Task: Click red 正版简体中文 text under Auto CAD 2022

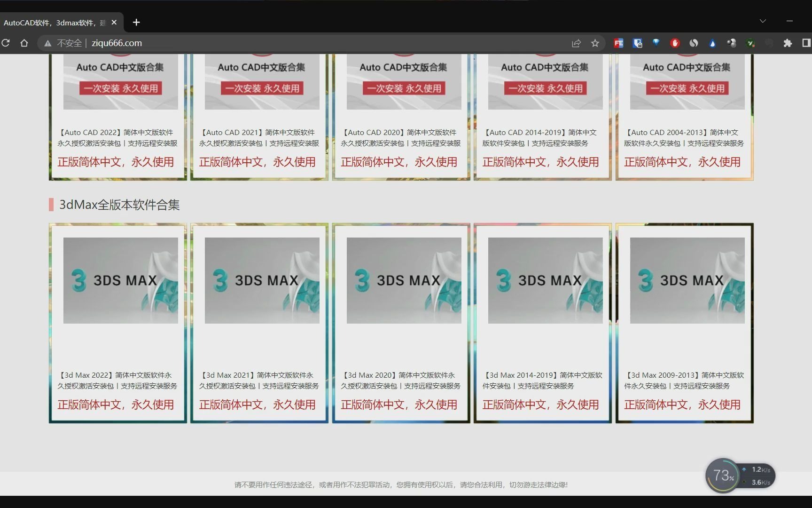Action: [116, 162]
